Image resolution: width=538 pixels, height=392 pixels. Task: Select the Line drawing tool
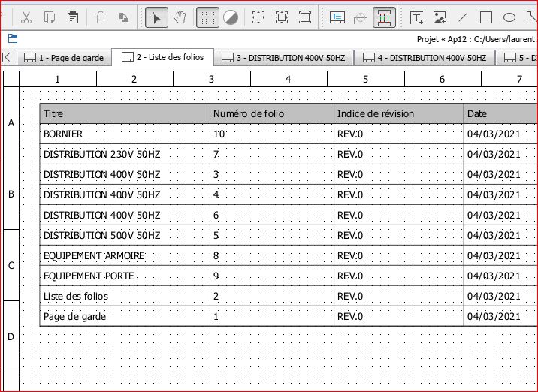pyautogui.click(x=463, y=17)
